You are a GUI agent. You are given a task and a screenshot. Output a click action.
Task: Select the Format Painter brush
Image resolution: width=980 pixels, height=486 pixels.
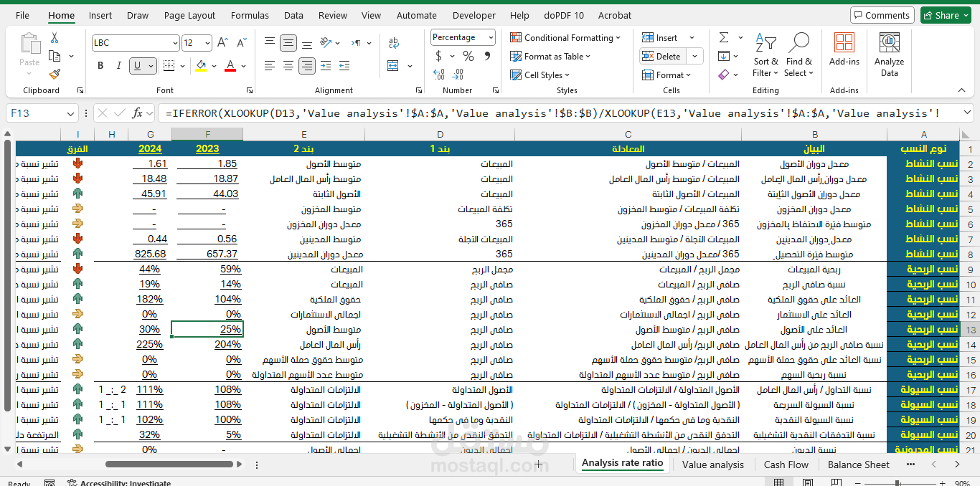pos(55,74)
